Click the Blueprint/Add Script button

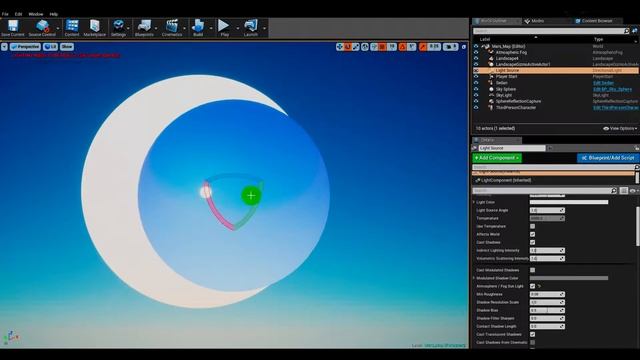[608, 158]
